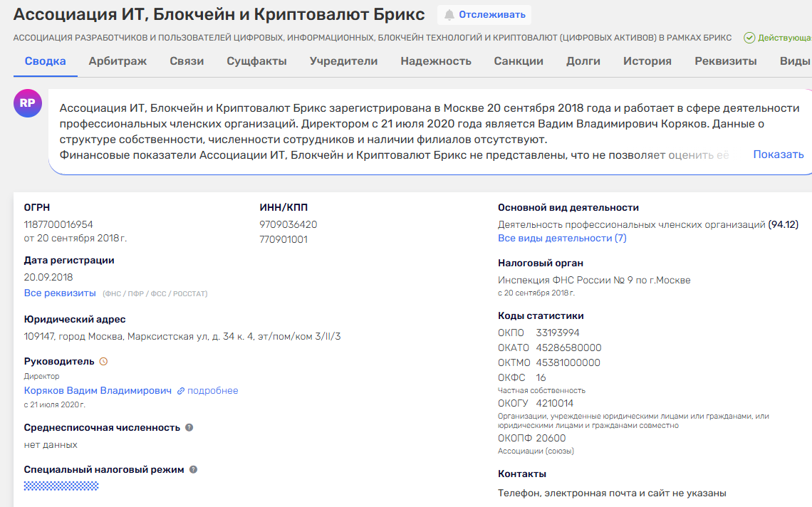Click OGRN number 1187700016954
The width and height of the screenshot is (812, 507).
tap(58, 224)
